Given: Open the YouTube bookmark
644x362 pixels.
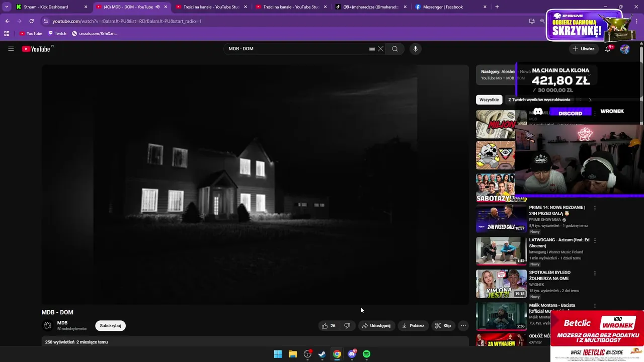Looking at the screenshot, I should click(31, 33).
